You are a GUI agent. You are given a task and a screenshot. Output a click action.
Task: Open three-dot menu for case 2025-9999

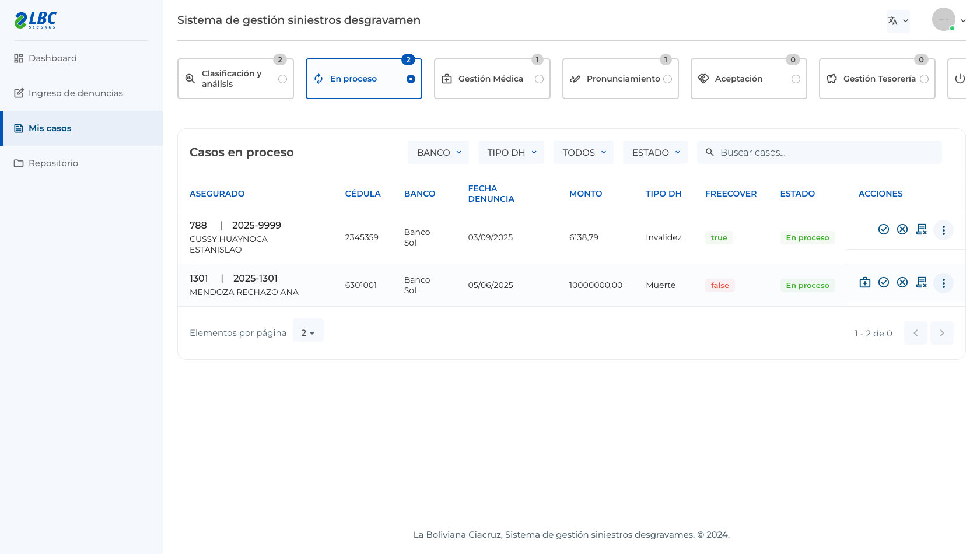943,230
